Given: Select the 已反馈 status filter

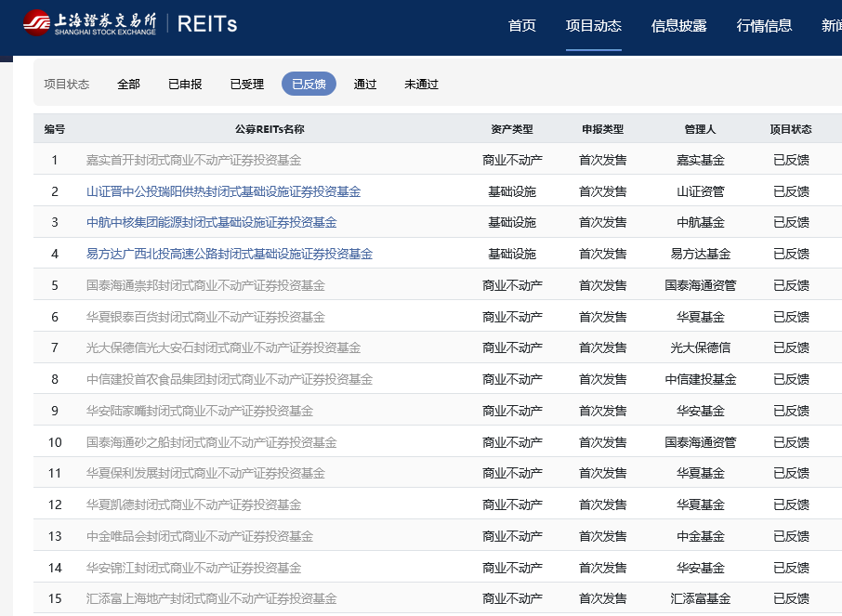Looking at the screenshot, I should click(x=309, y=84).
